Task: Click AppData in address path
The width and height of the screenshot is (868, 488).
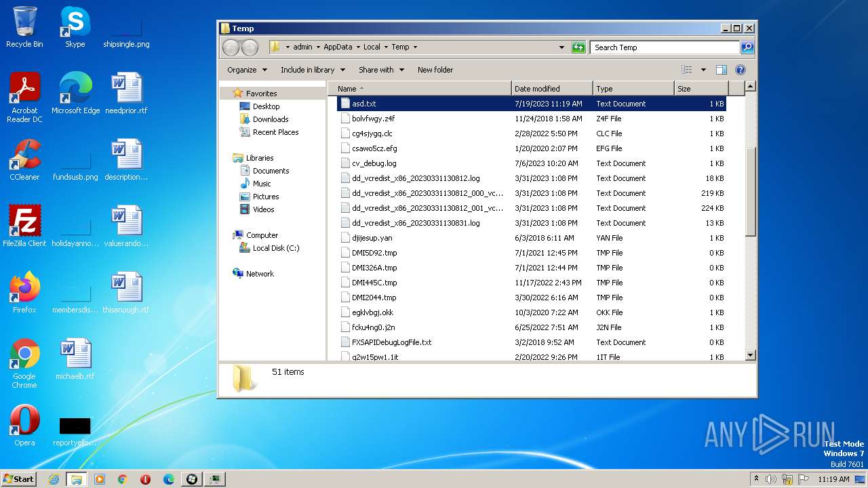Action: [x=338, y=47]
